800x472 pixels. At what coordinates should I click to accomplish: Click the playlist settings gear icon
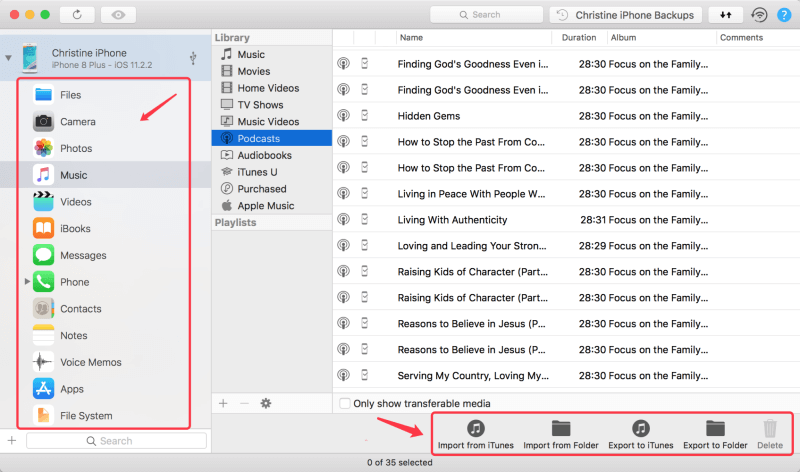[266, 403]
